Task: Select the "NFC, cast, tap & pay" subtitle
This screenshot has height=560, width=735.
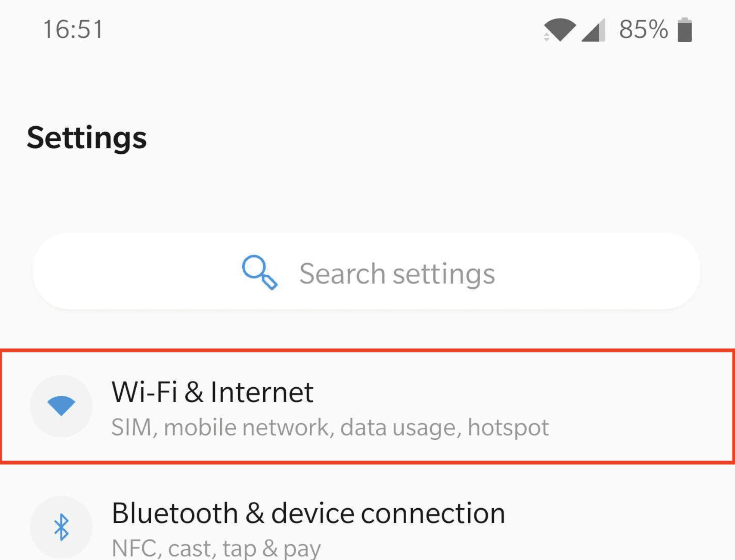Action: 216,548
